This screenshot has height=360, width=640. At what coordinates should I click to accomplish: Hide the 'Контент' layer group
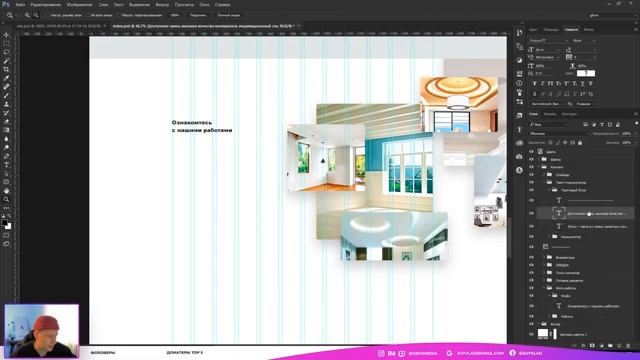[531, 167]
